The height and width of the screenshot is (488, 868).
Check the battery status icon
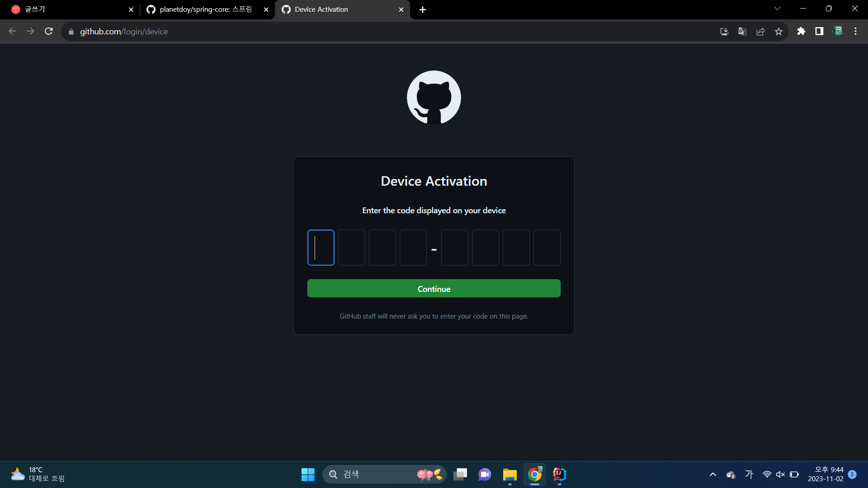point(794,474)
